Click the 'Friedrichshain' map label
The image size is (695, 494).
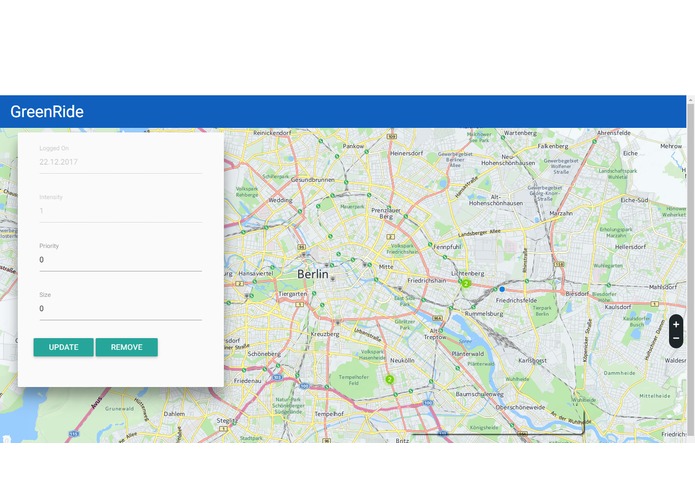(x=426, y=280)
